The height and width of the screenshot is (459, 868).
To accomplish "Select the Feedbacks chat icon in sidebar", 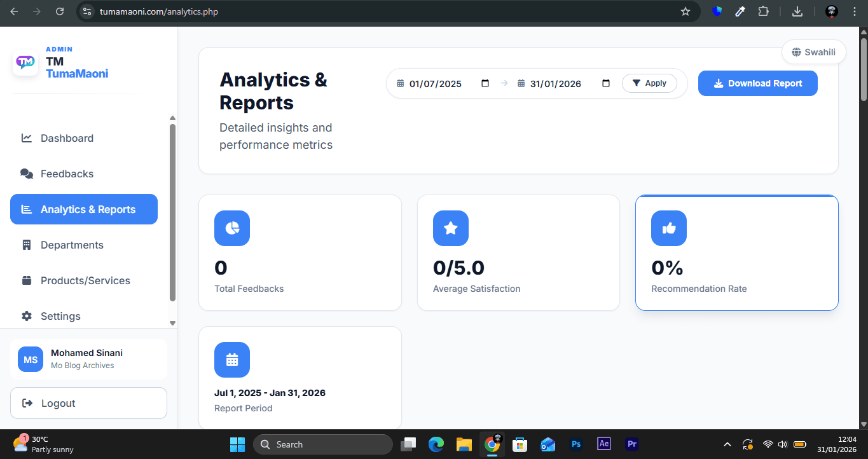I will pyautogui.click(x=25, y=173).
